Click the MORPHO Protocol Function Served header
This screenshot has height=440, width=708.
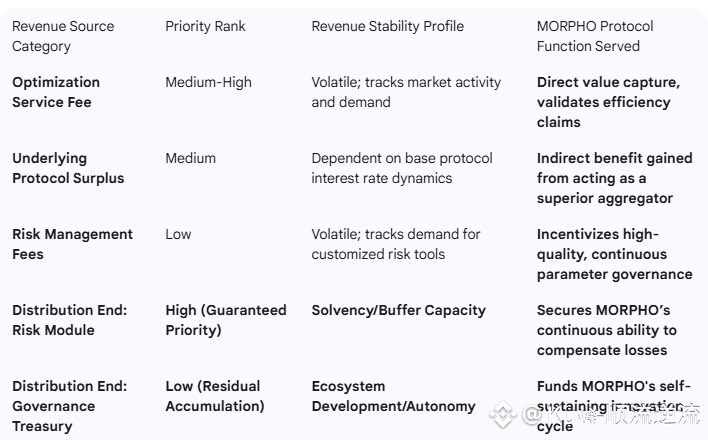click(595, 36)
